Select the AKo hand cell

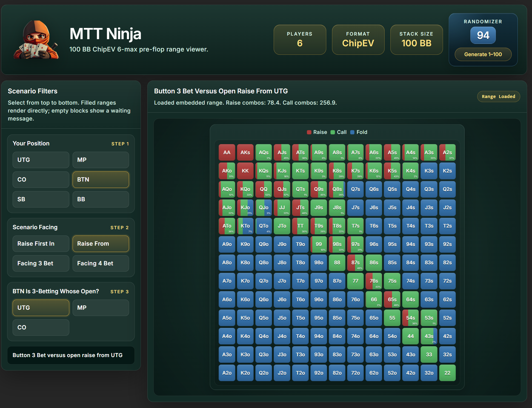(x=227, y=171)
